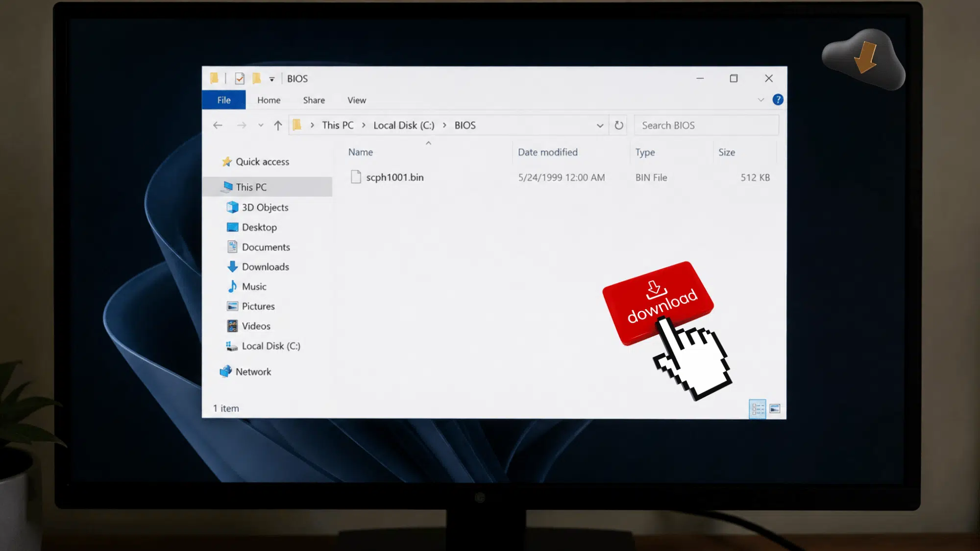Go forward with the right arrow
Image resolution: width=980 pixels, height=551 pixels.
tap(242, 125)
